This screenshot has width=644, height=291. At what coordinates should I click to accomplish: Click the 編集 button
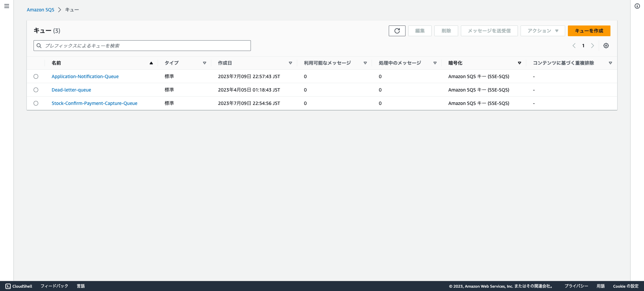click(420, 31)
